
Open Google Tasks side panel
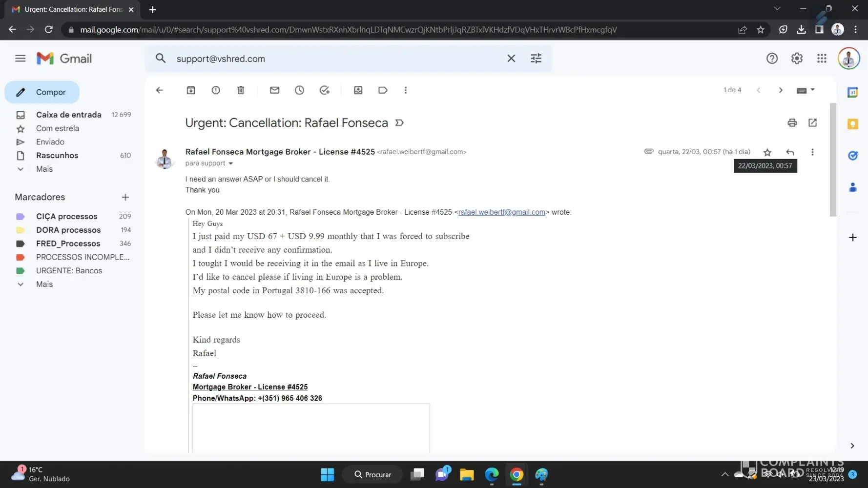852,156
